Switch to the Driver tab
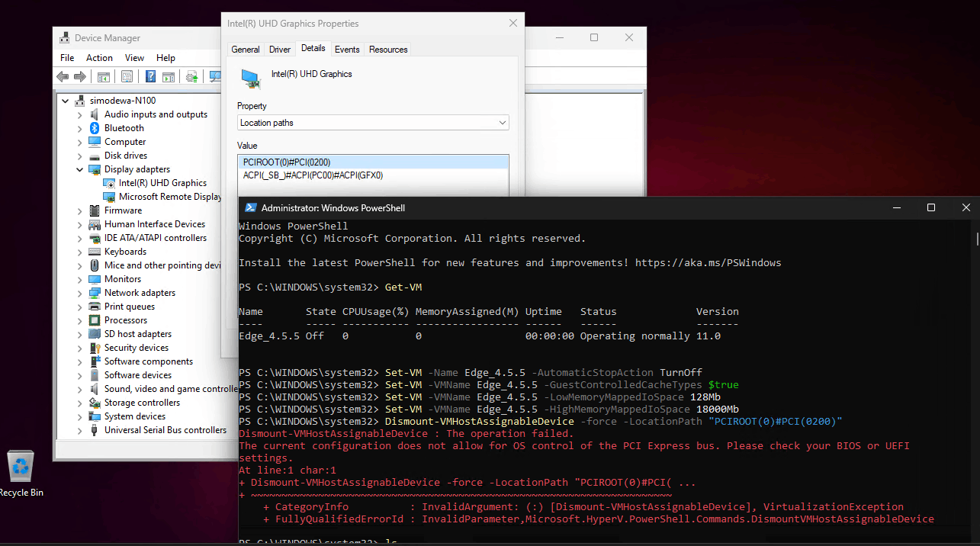Image resolution: width=980 pixels, height=546 pixels. pos(280,50)
